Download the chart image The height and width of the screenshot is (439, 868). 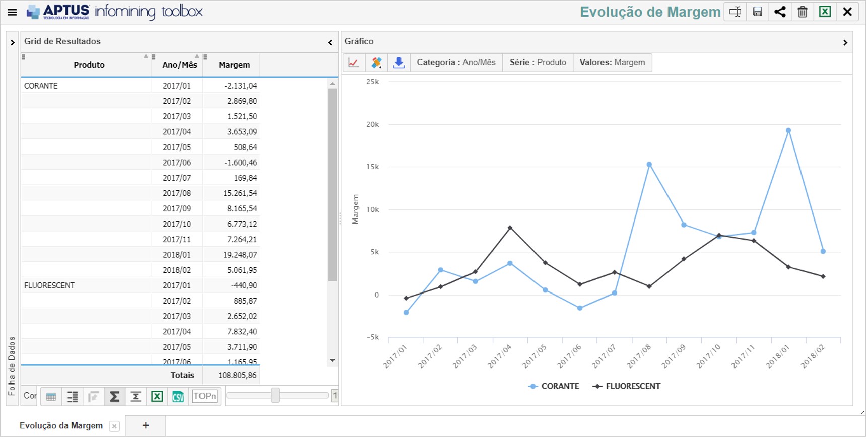click(398, 63)
